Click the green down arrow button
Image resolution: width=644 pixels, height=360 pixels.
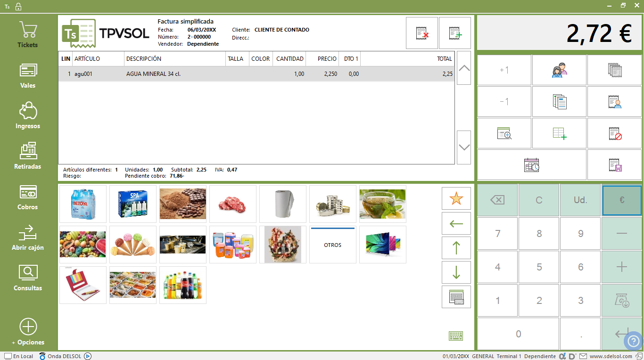click(x=456, y=272)
